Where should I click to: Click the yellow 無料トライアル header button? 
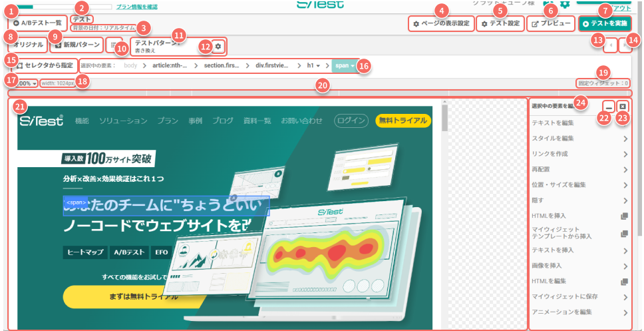(403, 121)
